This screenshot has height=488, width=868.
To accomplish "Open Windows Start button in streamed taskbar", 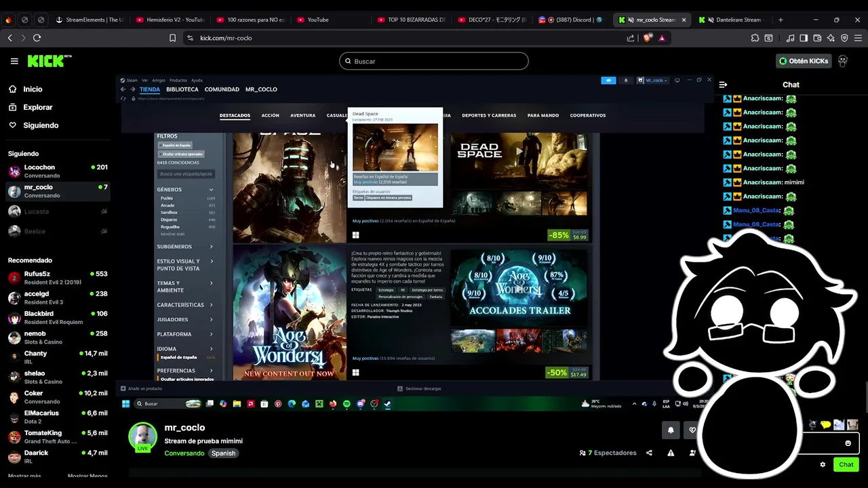I will pos(125,404).
